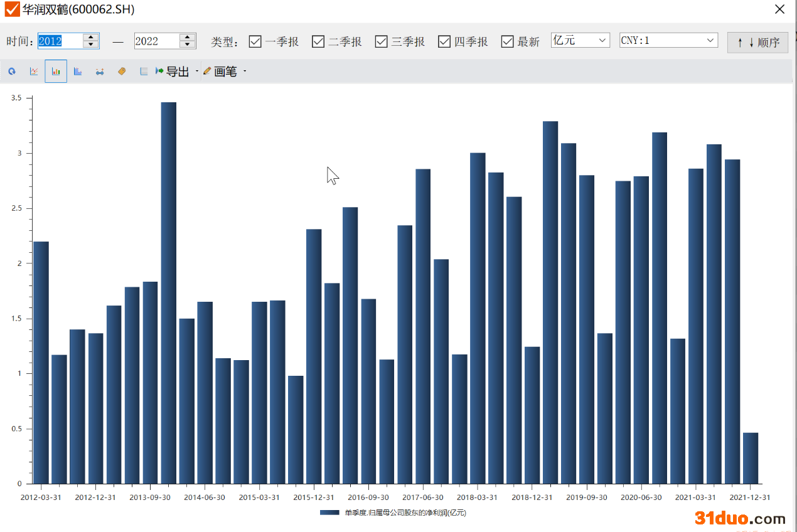Click the axis scale adjustment icon

coord(100,72)
